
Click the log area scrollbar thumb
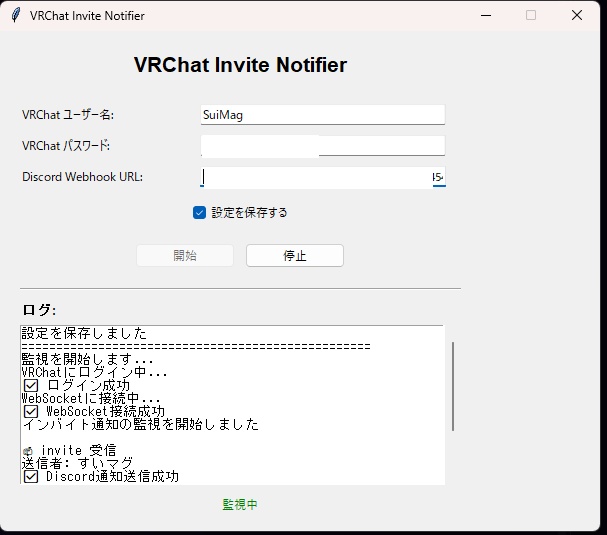453,386
